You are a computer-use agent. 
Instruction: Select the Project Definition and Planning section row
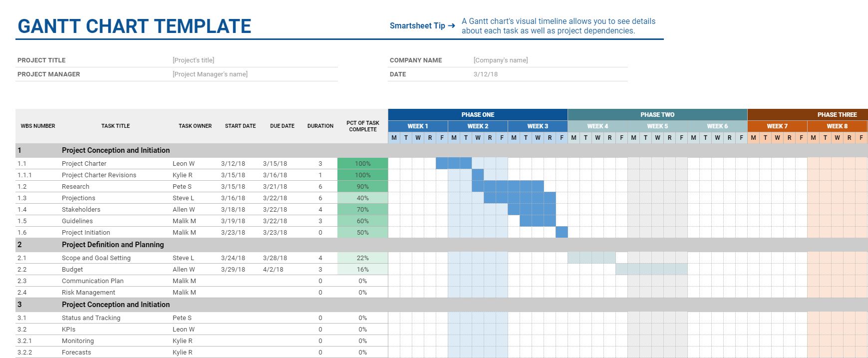click(113, 245)
